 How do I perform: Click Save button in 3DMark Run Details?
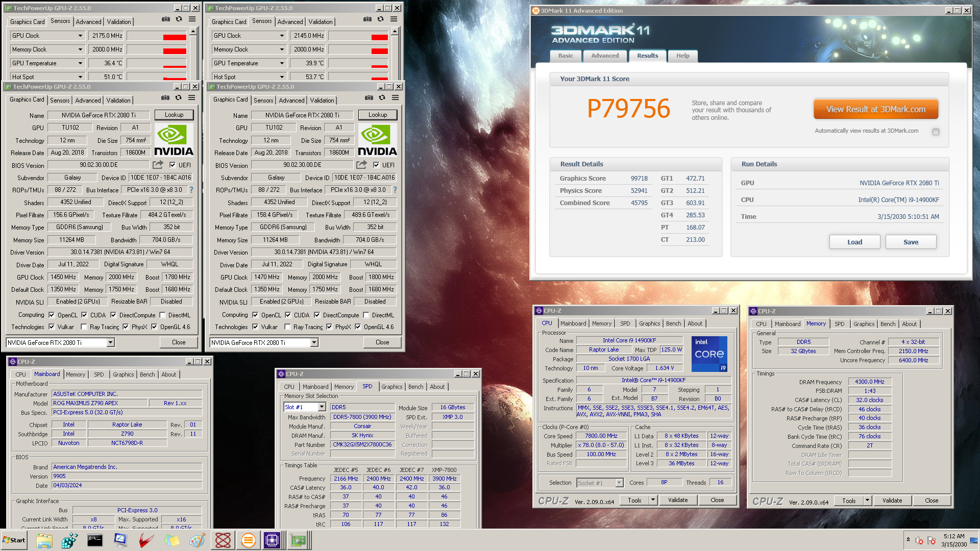[911, 242]
